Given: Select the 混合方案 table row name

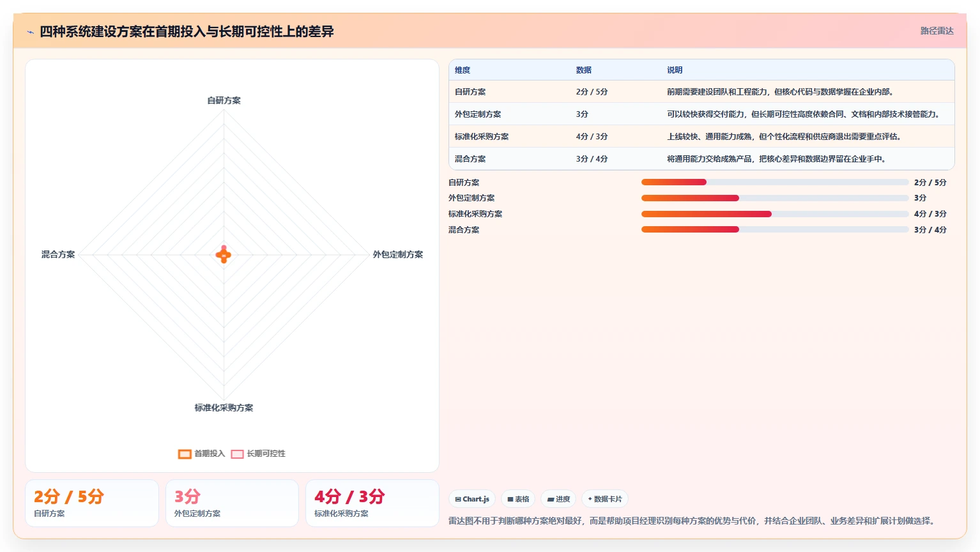Looking at the screenshot, I should (470, 159).
